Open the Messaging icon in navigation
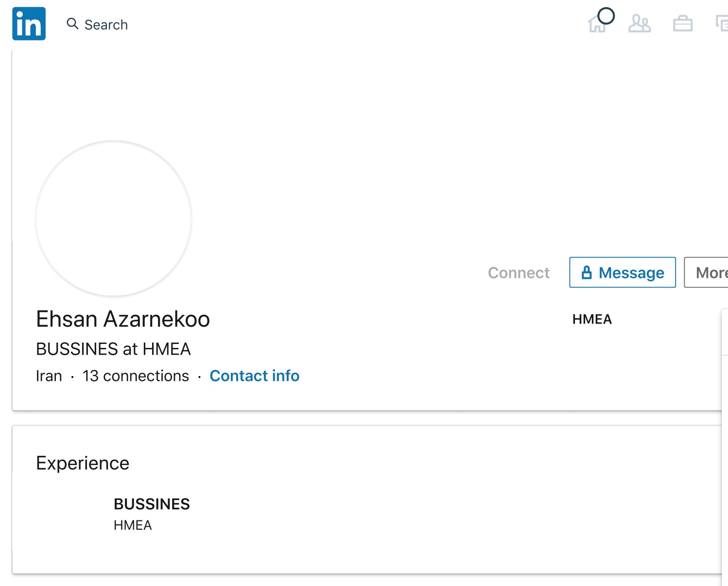The image size is (728, 586). pyautogui.click(x=722, y=23)
